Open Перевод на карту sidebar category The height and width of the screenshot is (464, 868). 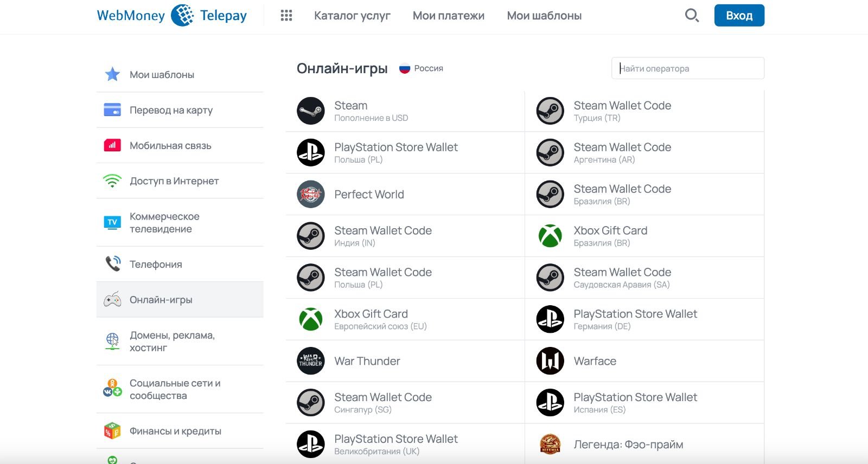coord(180,110)
